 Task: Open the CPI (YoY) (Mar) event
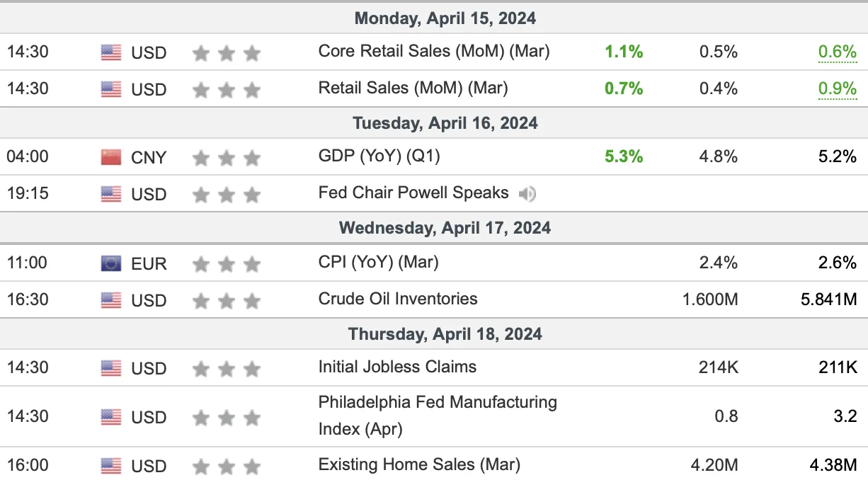click(379, 262)
